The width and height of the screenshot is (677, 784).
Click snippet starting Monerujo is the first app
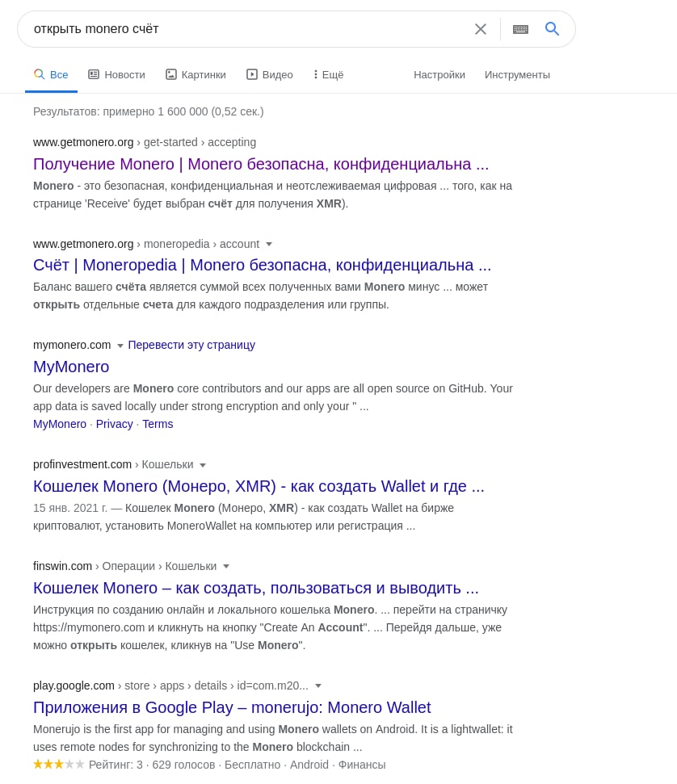pos(273,738)
